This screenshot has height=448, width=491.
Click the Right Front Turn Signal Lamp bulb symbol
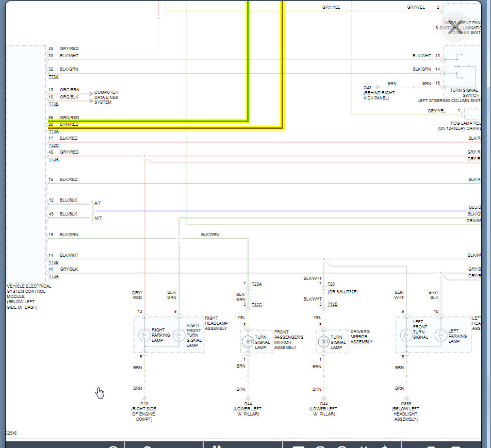pyautogui.click(x=179, y=335)
